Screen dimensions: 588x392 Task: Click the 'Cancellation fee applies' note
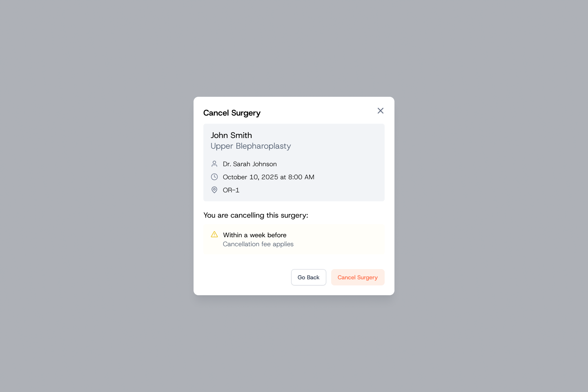(258, 244)
